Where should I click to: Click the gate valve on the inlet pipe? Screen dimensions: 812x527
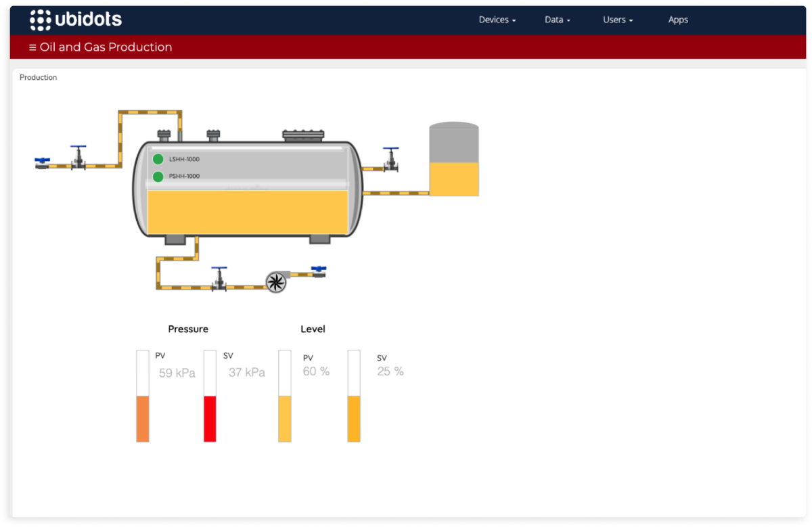[79, 158]
